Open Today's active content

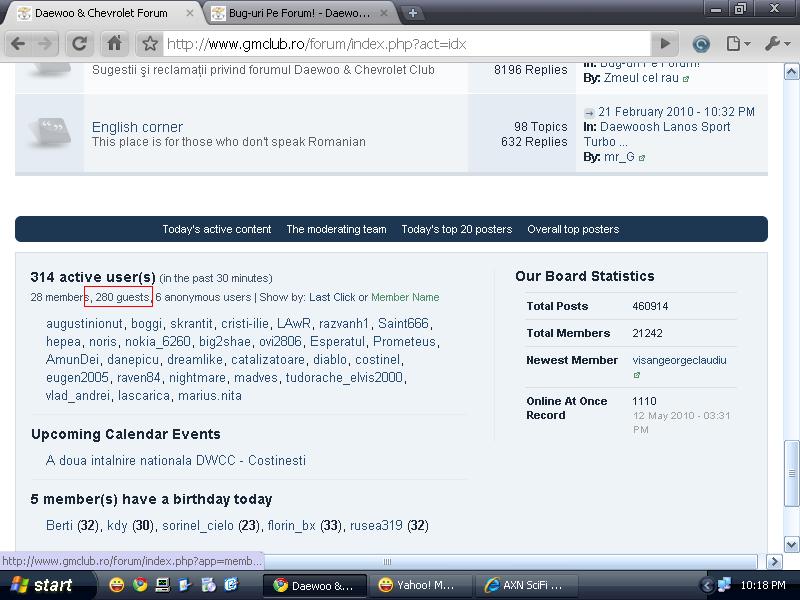[216, 229]
